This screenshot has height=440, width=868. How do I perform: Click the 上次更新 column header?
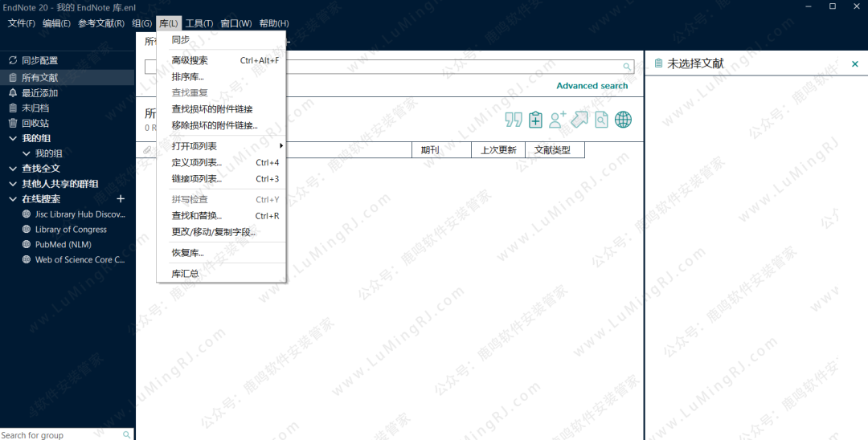498,150
